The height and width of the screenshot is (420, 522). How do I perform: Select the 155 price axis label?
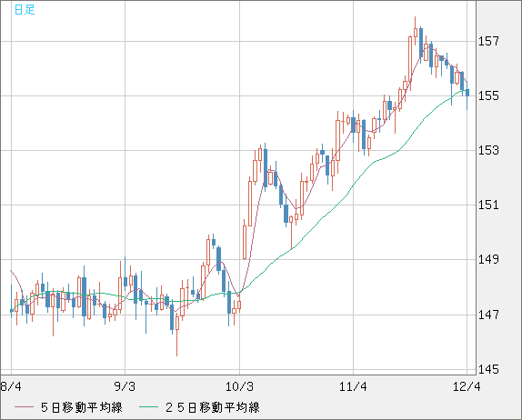[488, 95]
